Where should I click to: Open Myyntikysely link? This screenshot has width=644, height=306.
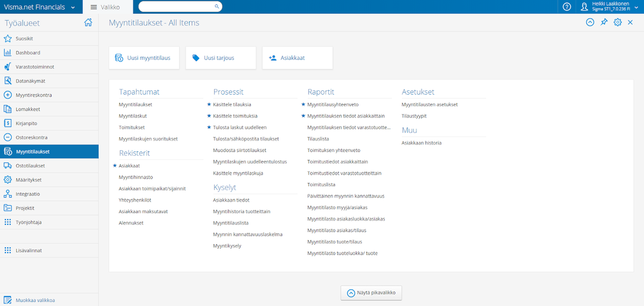point(227,245)
